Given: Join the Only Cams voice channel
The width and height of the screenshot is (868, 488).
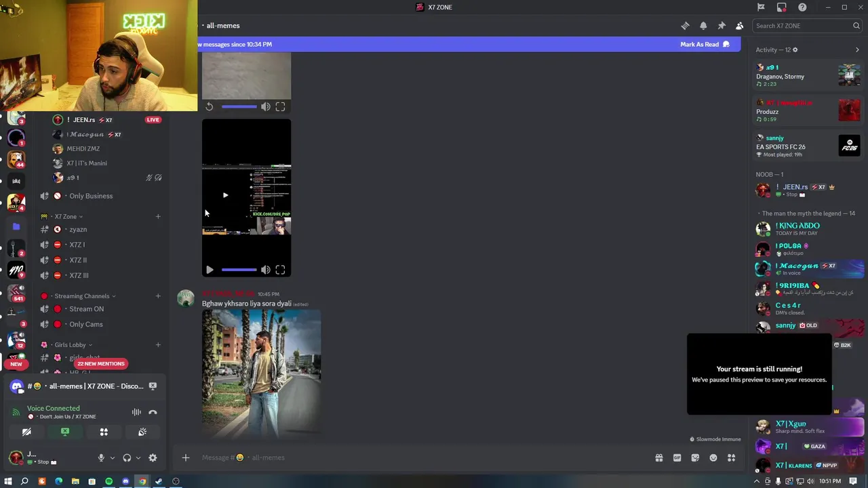Looking at the screenshot, I should (100, 325).
